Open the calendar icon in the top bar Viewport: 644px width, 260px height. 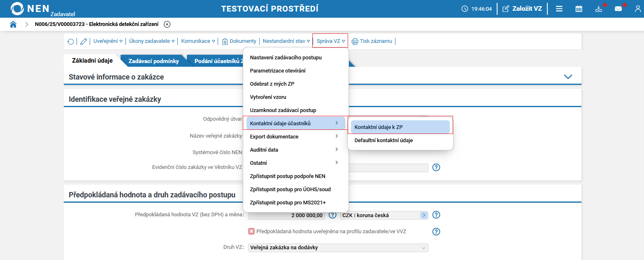(x=578, y=8)
